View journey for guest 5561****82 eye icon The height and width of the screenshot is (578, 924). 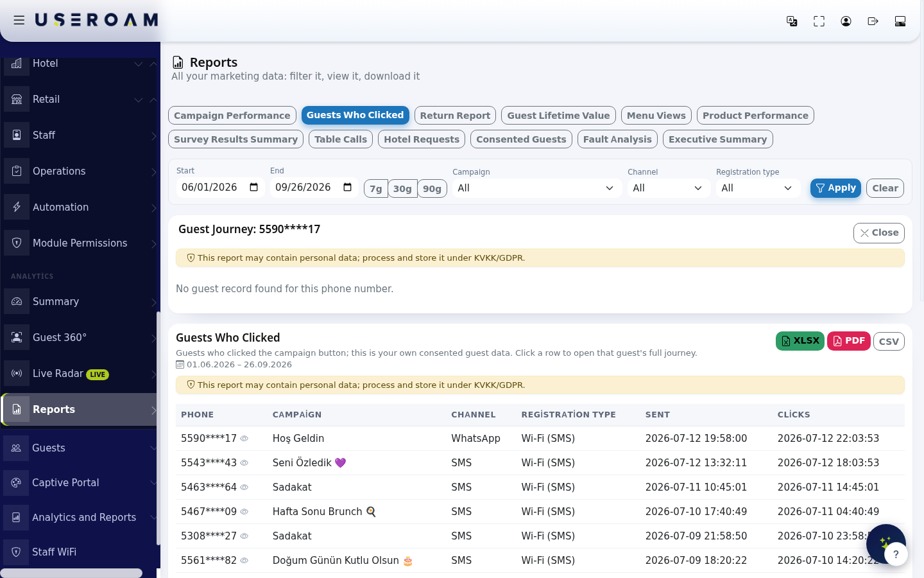(x=244, y=561)
